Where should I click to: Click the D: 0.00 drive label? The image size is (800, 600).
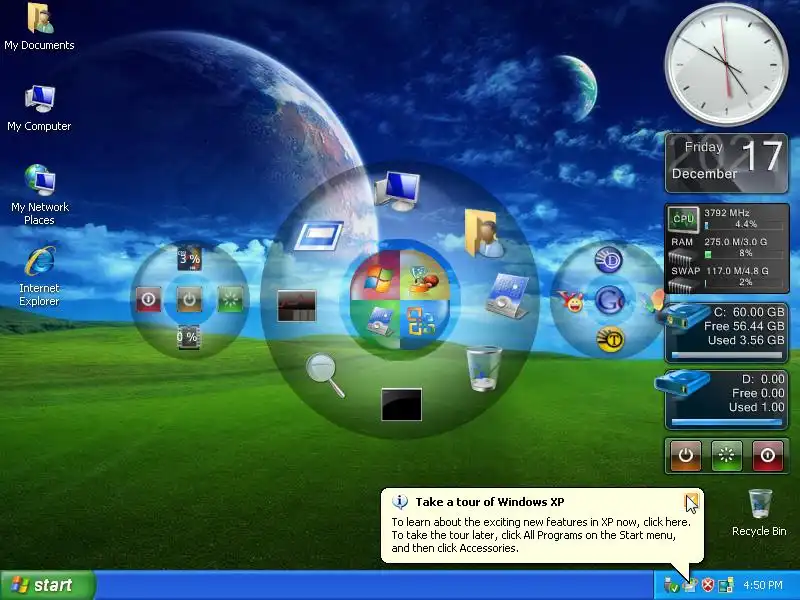(763, 379)
